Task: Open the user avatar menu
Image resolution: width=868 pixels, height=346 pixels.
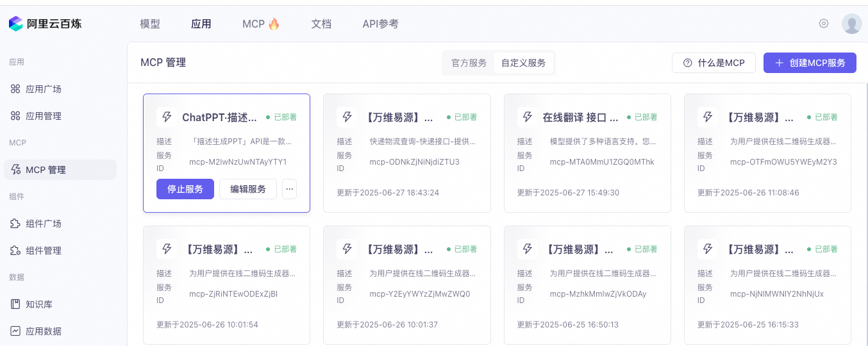Action: pyautogui.click(x=851, y=24)
